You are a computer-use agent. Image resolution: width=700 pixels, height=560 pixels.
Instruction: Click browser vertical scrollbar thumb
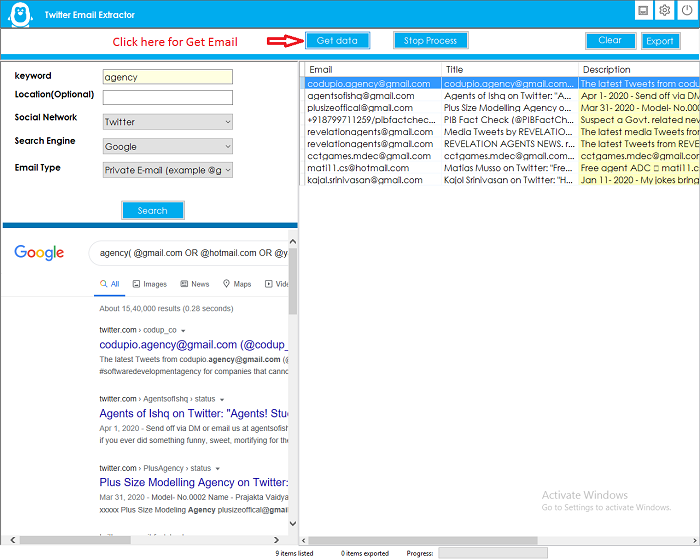click(x=293, y=280)
